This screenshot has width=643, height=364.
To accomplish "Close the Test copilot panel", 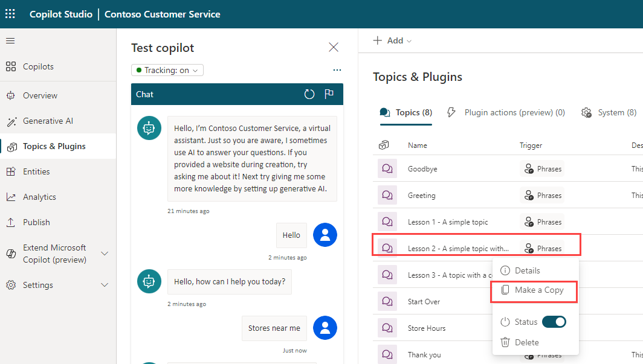I will (x=334, y=47).
